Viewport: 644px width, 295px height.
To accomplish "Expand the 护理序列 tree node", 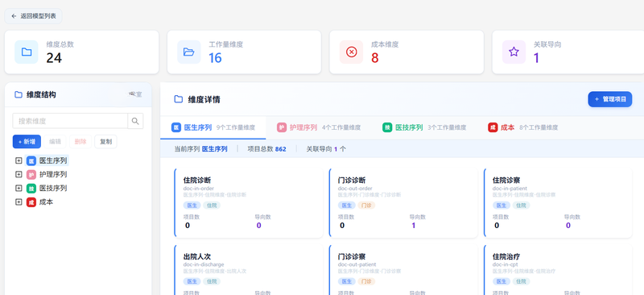I will pyautogui.click(x=19, y=174).
